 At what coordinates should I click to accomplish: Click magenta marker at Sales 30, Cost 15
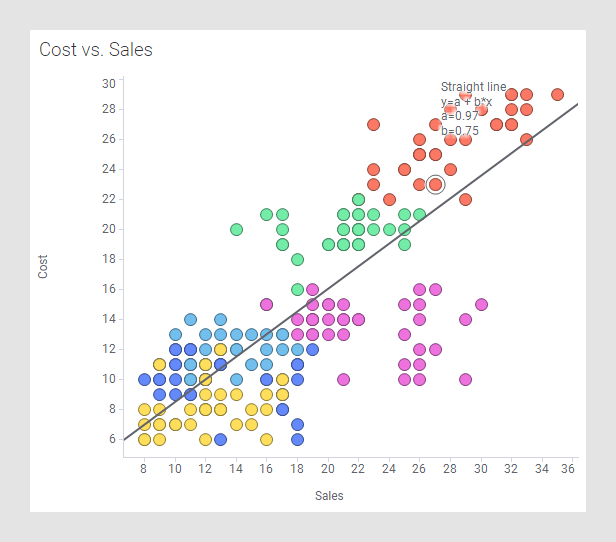[x=481, y=304]
